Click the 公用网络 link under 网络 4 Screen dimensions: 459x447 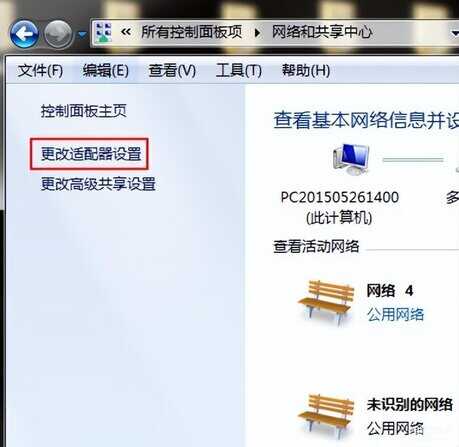[395, 314]
